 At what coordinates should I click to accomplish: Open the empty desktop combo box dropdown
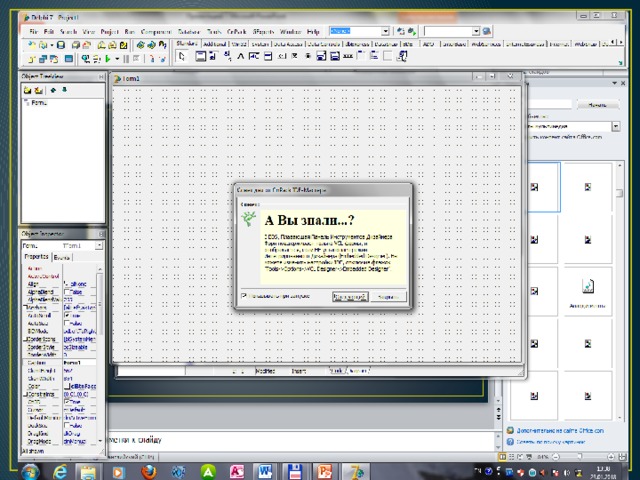[x=476, y=31]
